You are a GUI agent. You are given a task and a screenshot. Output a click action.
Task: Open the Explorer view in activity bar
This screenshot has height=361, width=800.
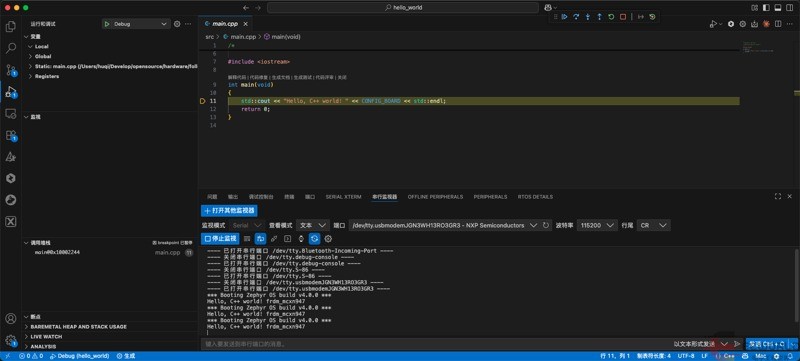coord(10,27)
